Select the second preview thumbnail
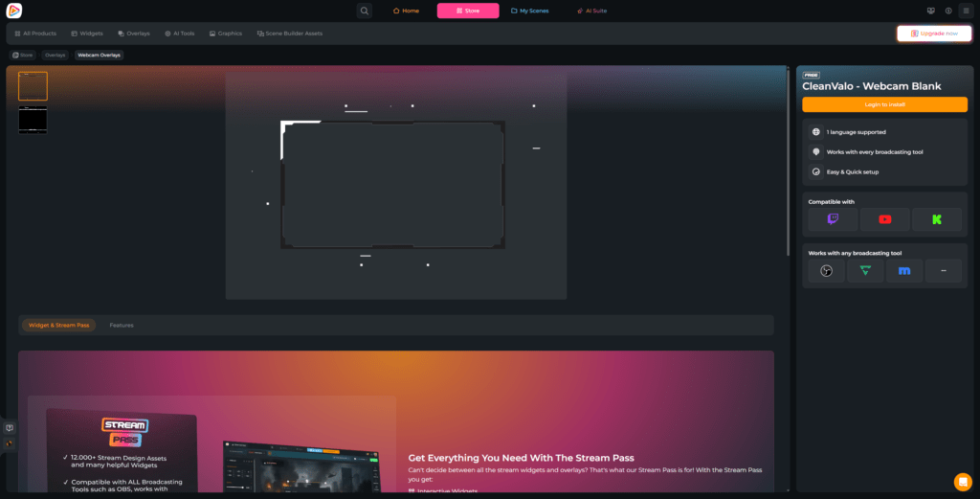Screen dimensions: 980x499 [33, 121]
